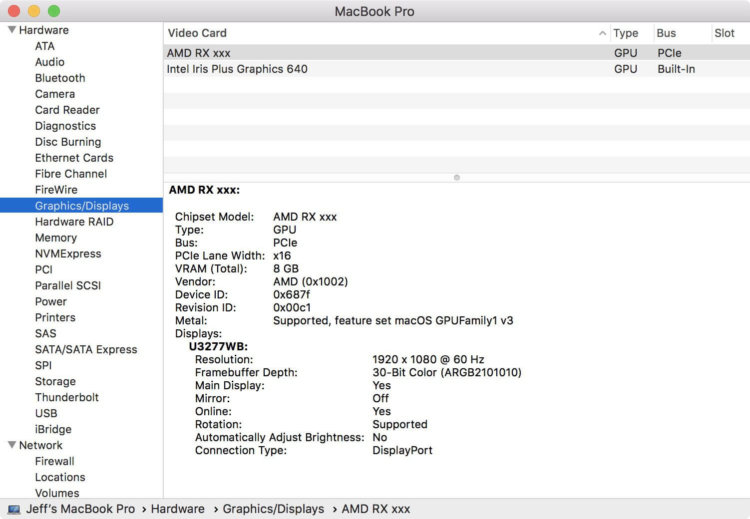Image resolution: width=750 pixels, height=519 pixels.
Task: Open NVMExpress section
Action: click(x=68, y=254)
